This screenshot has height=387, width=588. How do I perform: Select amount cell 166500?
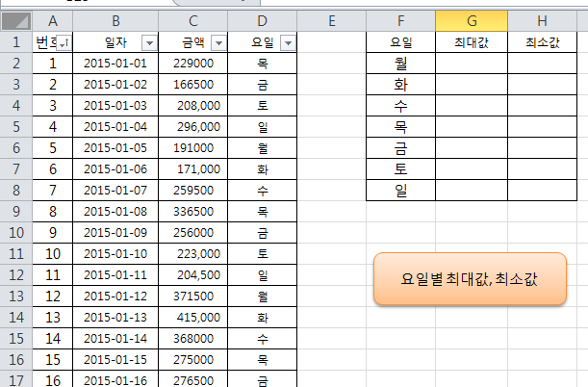pyautogui.click(x=192, y=85)
